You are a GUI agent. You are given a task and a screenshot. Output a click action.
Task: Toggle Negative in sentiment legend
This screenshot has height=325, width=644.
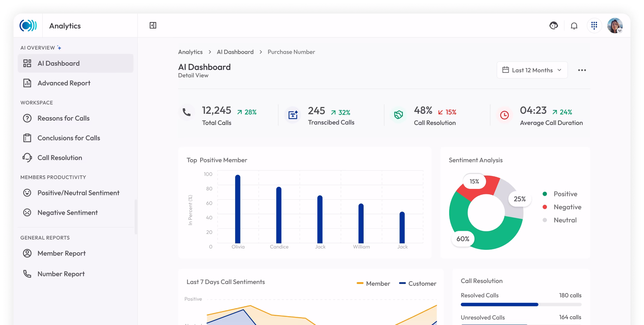pyautogui.click(x=562, y=207)
